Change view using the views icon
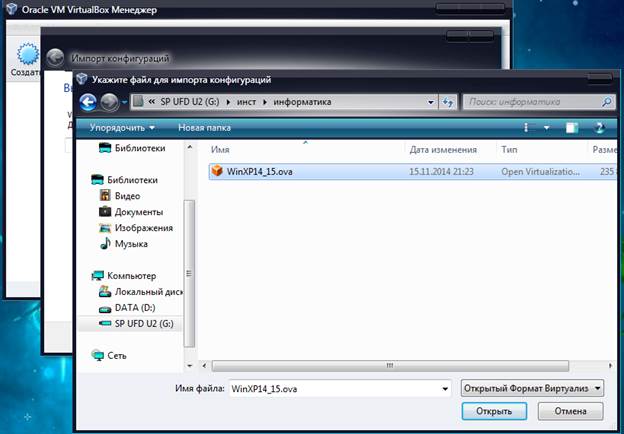Viewport: 624px width, 434px height. (526, 128)
